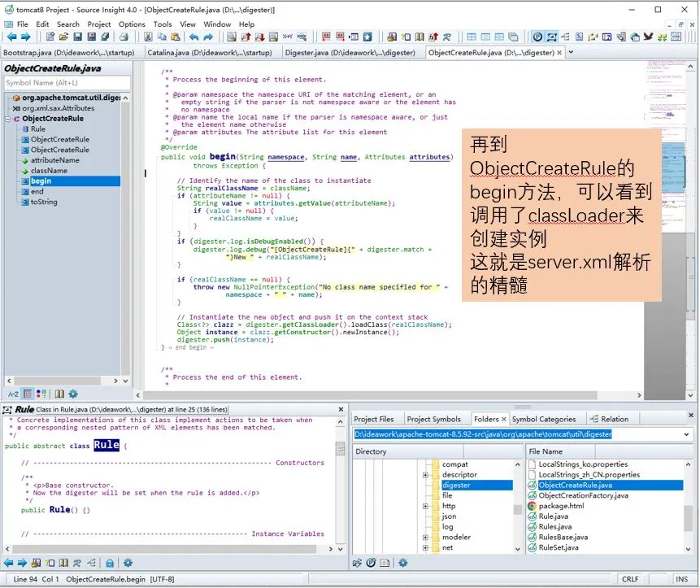Open symbol panel settings gear
Image resolution: width=700 pixels, height=588 pixels.
[73, 394]
